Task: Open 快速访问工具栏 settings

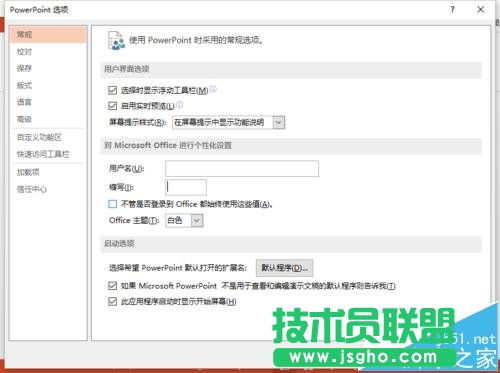Action: (43, 154)
